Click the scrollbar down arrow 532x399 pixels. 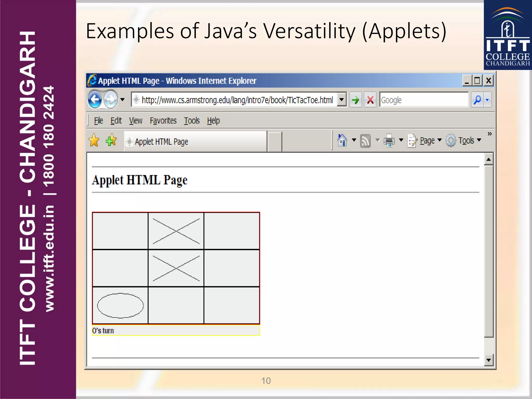489,360
